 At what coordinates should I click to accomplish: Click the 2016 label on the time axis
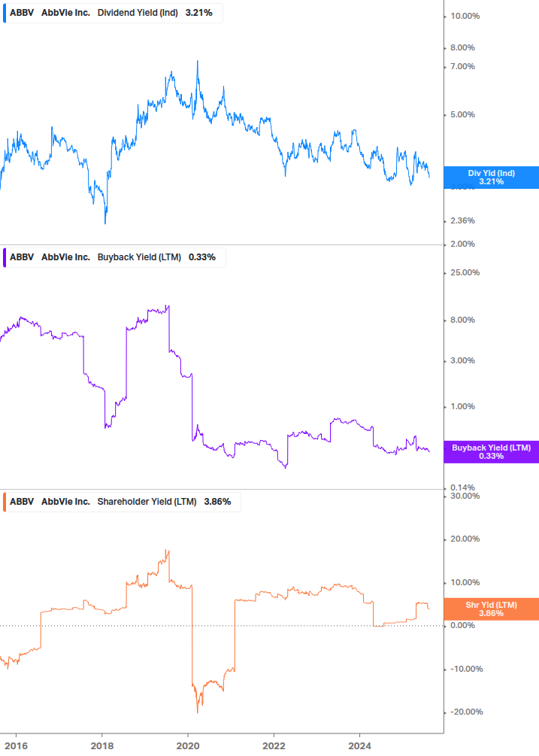click(x=17, y=746)
